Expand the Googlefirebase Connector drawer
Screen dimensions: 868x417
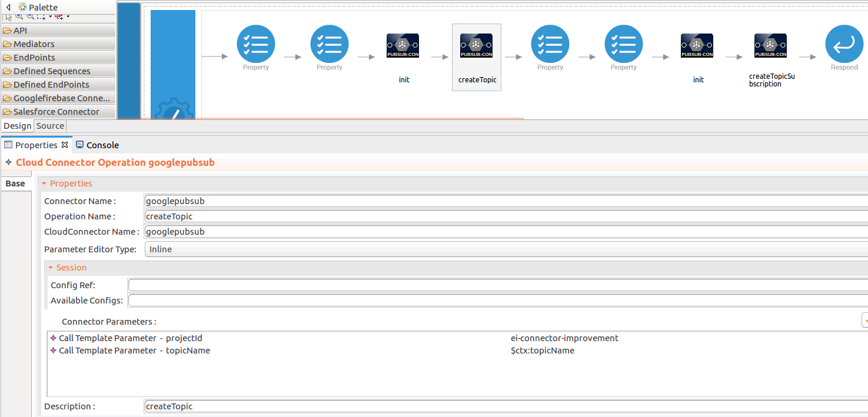[58, 98]
